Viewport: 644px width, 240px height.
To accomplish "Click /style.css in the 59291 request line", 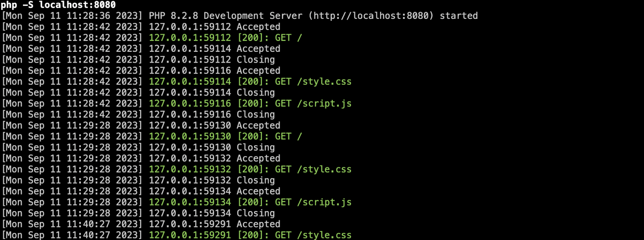I will tap(324, 235).
